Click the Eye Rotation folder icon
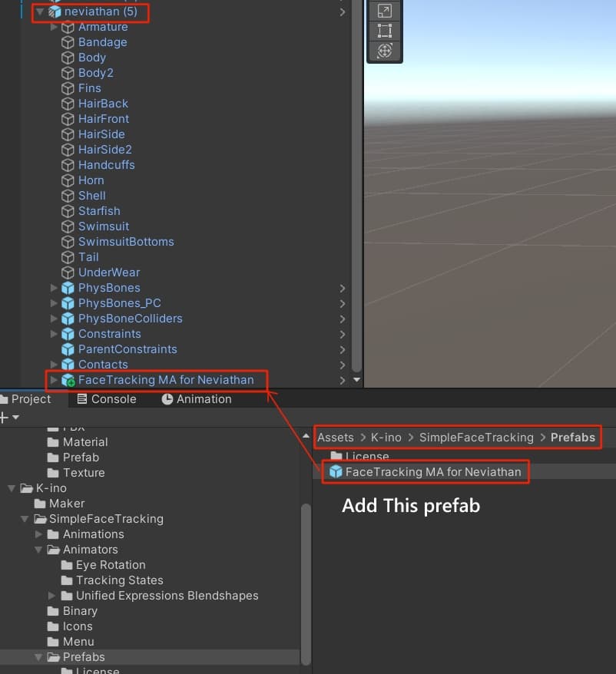The width and height of the screenshot is (616, 674). pyautogui.click(x=67, y=565)
